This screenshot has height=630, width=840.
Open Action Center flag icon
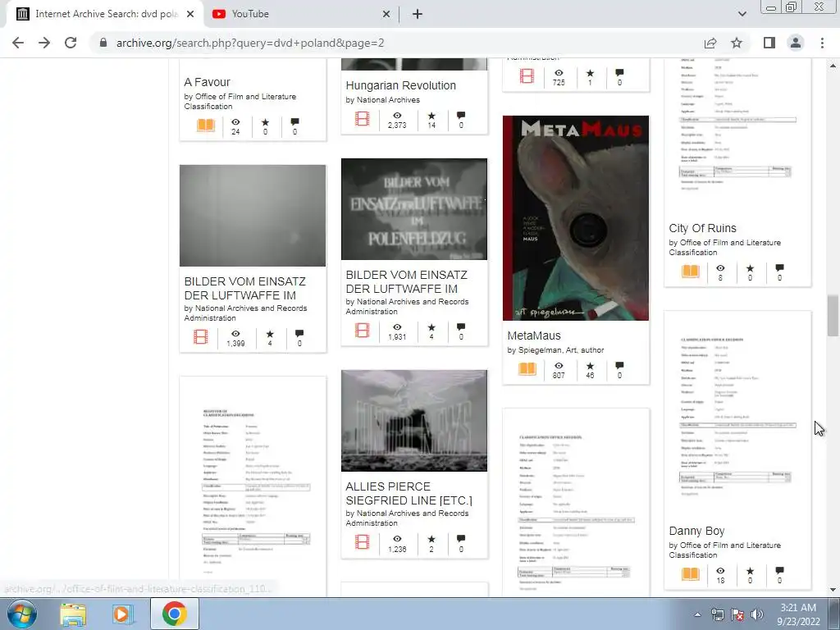(737, 614)
